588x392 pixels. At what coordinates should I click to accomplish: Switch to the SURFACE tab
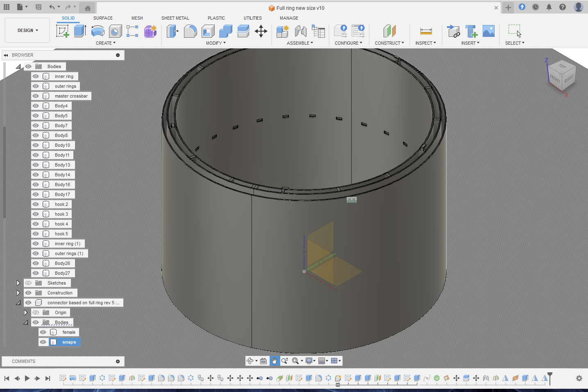coord(103,18)
